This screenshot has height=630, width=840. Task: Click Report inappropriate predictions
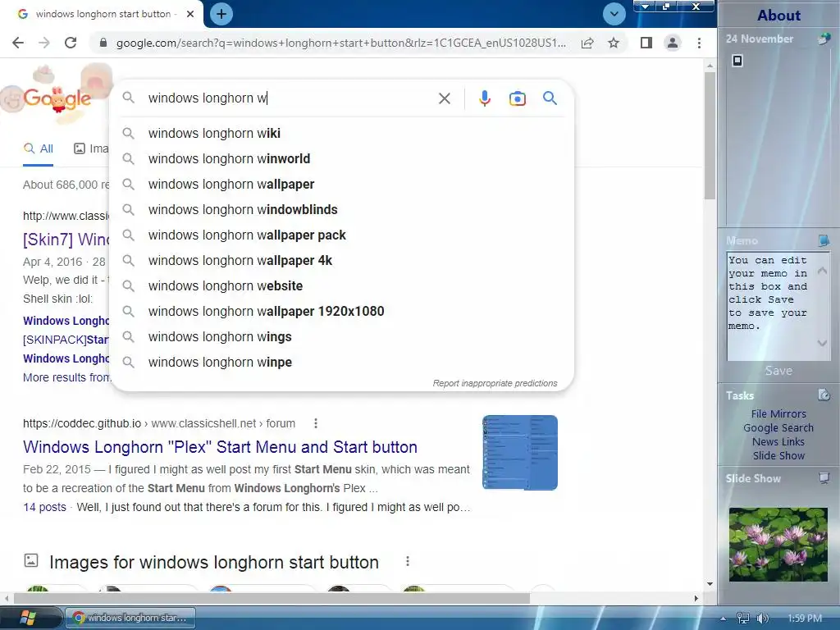pos(495,384)
